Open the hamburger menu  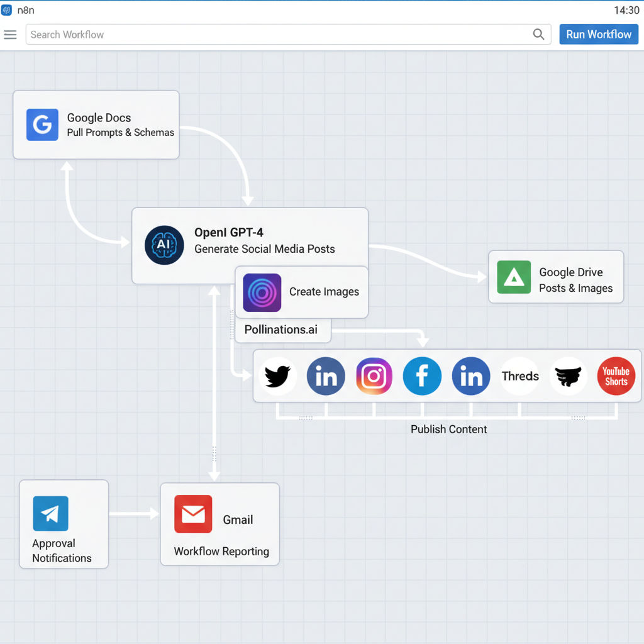[10, 35]
